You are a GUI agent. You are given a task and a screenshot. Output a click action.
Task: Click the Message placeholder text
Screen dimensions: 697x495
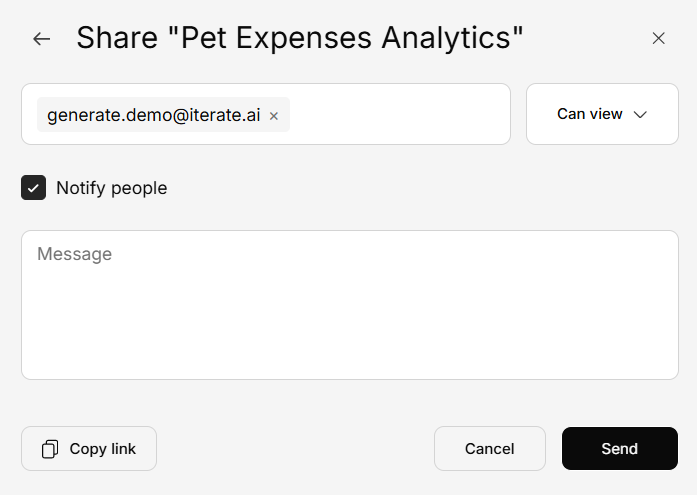click(x=75, y=254)
